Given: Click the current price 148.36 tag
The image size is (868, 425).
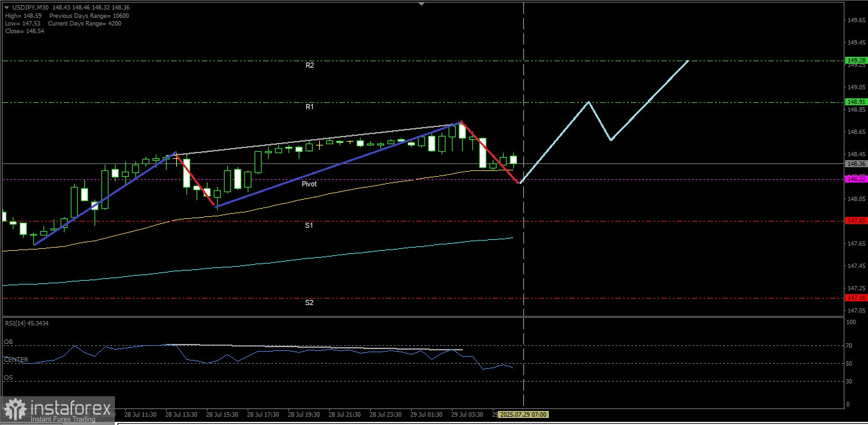Looking at the screenshot, I should [856, 163].
